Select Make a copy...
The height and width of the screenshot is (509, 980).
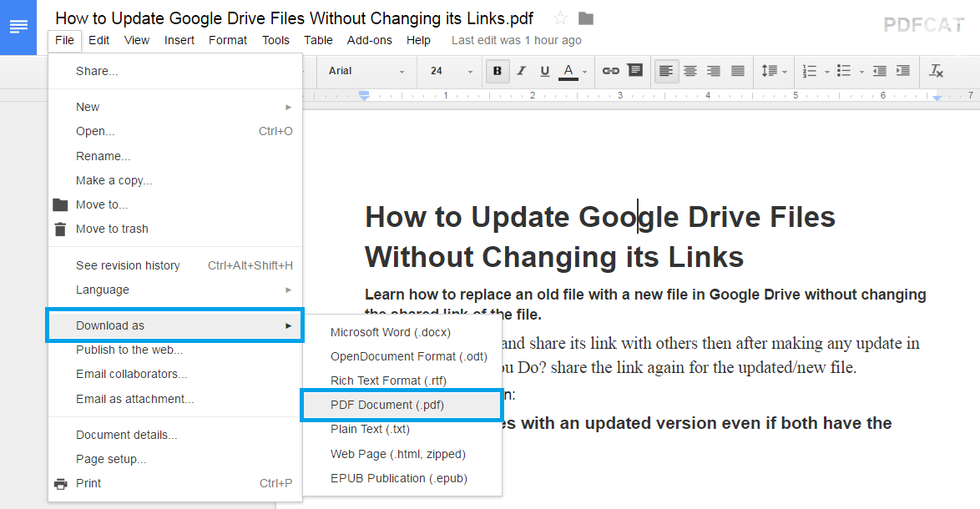pyautogui.click(x=175, y=180)
